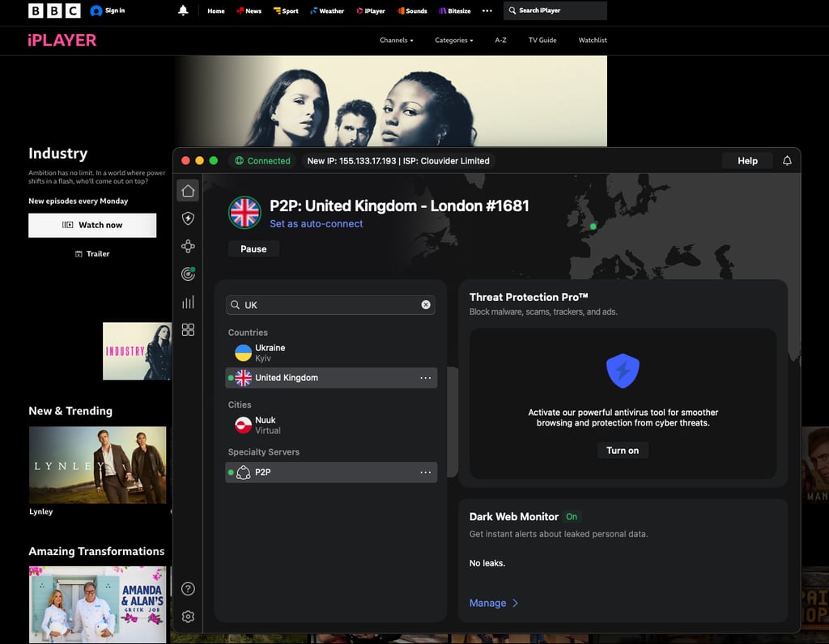
Task: Open the Industry small thumbnail
Action: pos(138,351)
